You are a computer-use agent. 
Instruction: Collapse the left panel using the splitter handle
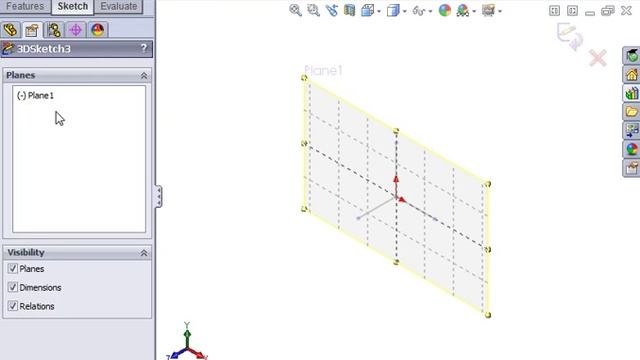(158, 196)
